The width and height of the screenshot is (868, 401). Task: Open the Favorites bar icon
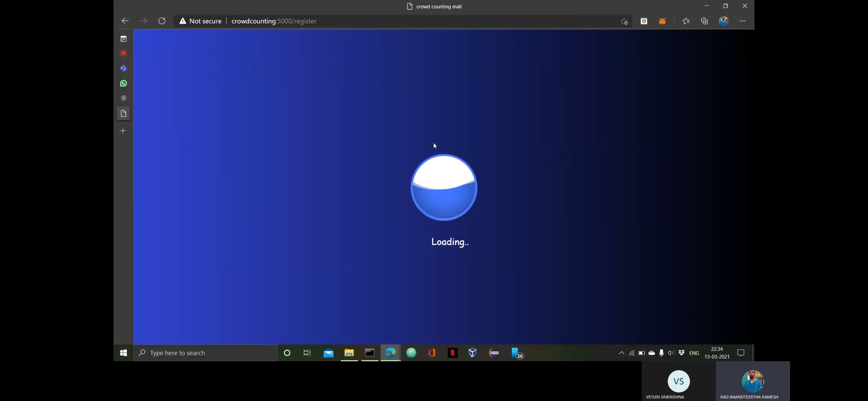[x=686, y=21]
